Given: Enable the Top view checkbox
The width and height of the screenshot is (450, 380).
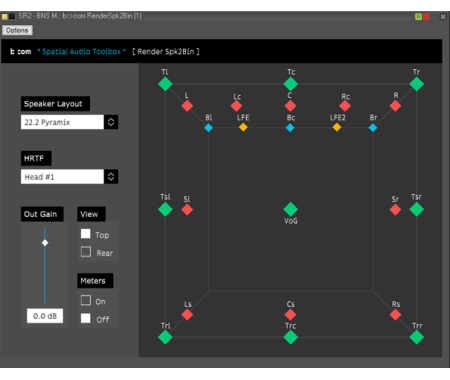Looking at the screenshot, I should (x=86, y=234).
